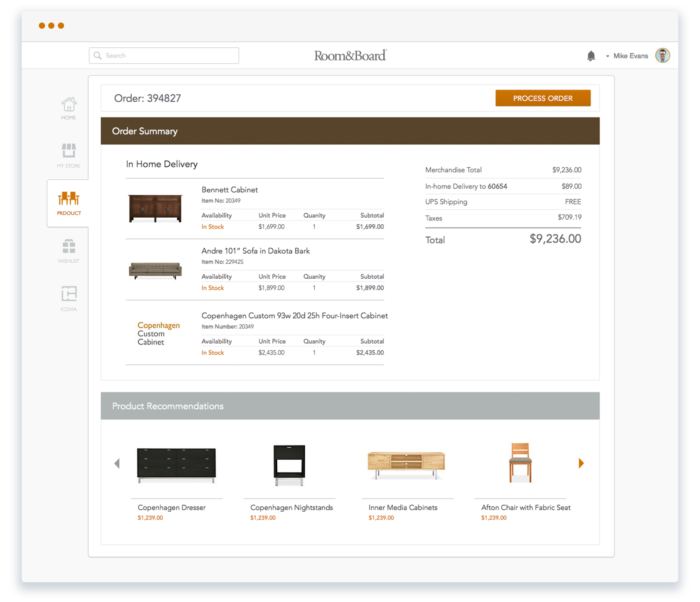
Task: Click the $1,699.00 subtotal value
Action: click(x=370, y=227)
